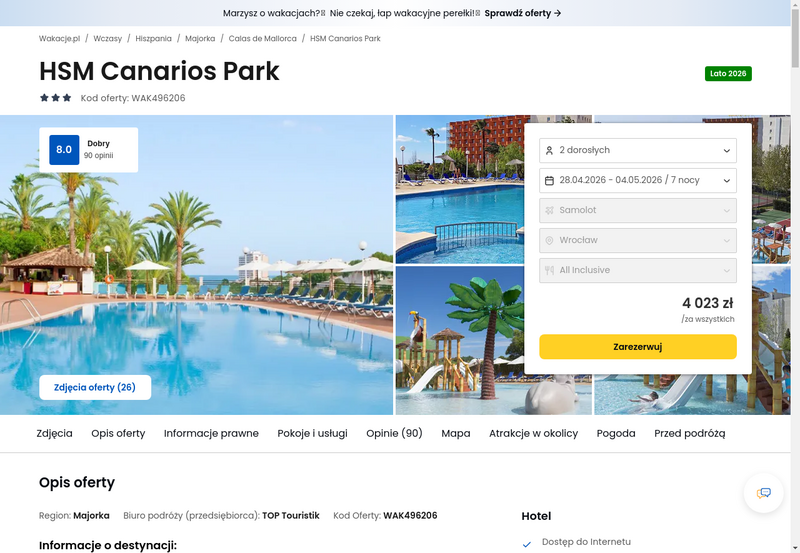Go to the Mapa tab
The height and width of the screenshot is (553, 800).
[456, 433]
